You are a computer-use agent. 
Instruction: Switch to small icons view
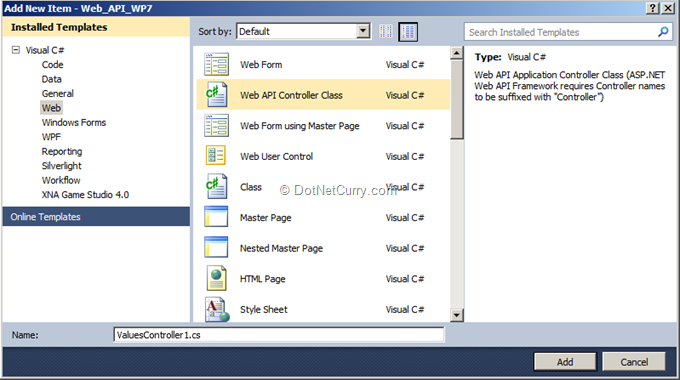pos(386,31)
